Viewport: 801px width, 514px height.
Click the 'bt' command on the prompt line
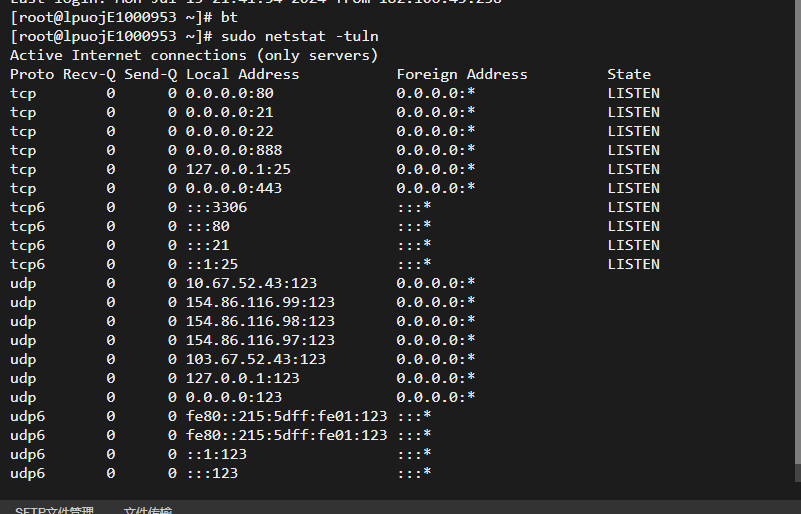pos(229,17)
